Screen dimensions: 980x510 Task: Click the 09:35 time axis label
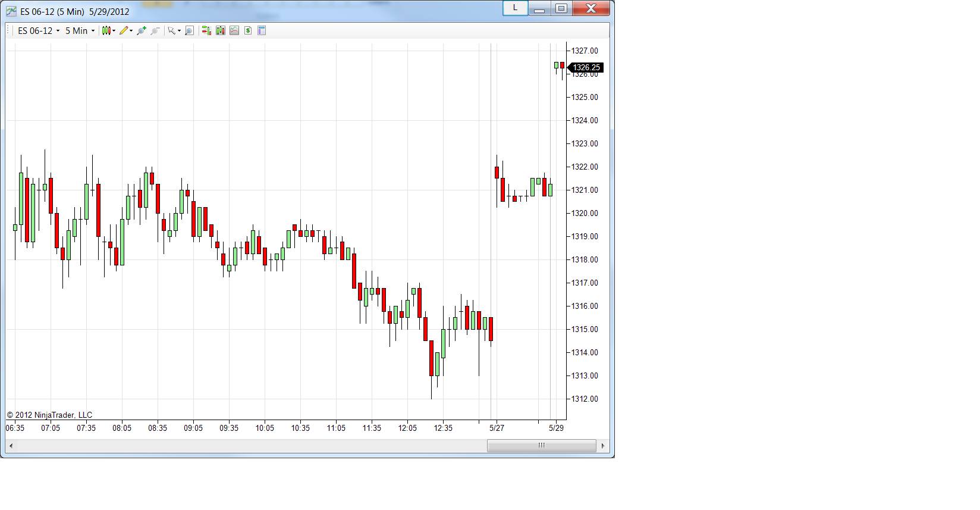tap(229, 428)
